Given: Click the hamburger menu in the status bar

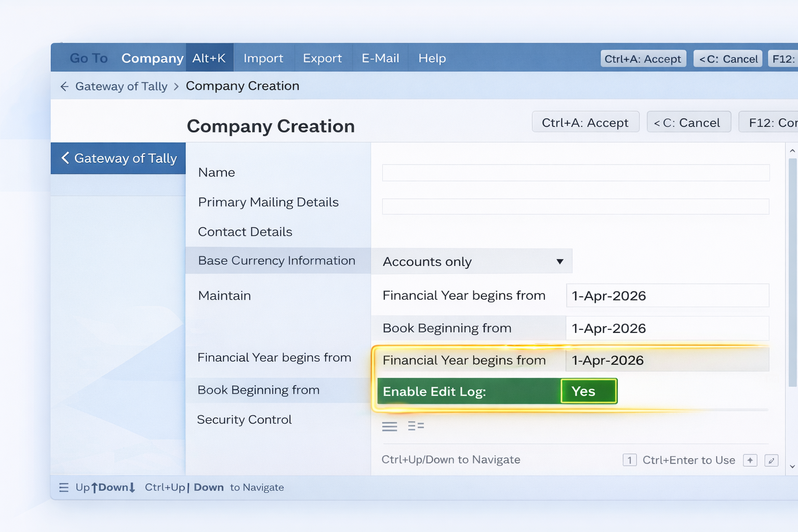Looking at the screenshot, I should pos(63,487).
